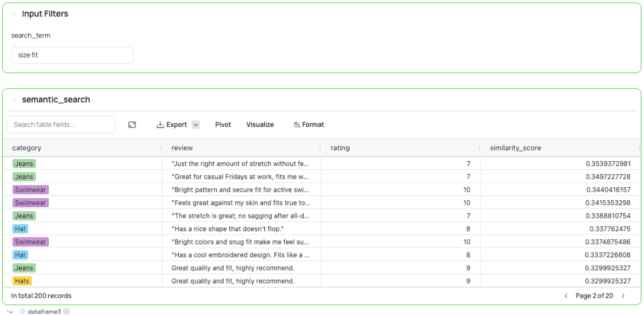Screen dimensions: 644x316
Task: Click the Page 2 of 20 indicator
Action: 594,296
